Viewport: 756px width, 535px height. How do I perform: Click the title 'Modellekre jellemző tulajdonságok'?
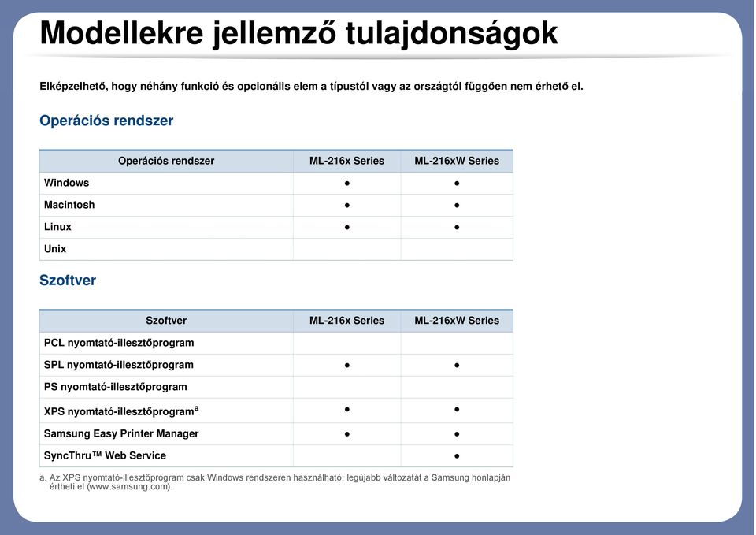tap(298, 34)
